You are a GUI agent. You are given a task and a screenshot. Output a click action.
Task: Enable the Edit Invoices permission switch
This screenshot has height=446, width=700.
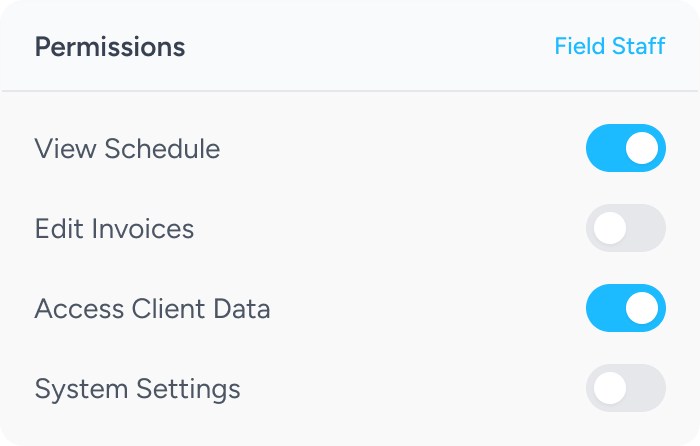click(626, 228)
